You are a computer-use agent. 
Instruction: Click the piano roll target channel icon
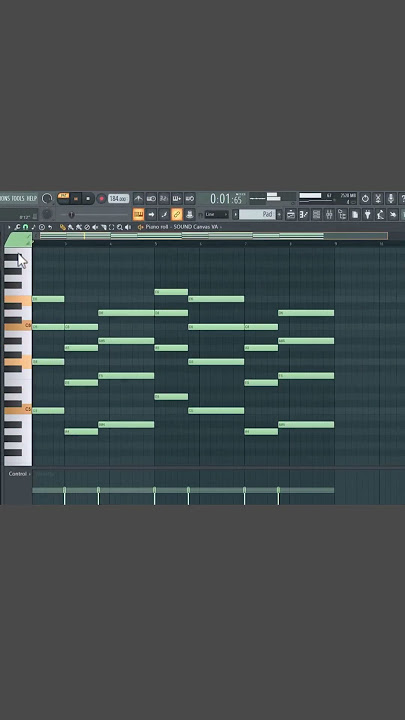[42, 227]
